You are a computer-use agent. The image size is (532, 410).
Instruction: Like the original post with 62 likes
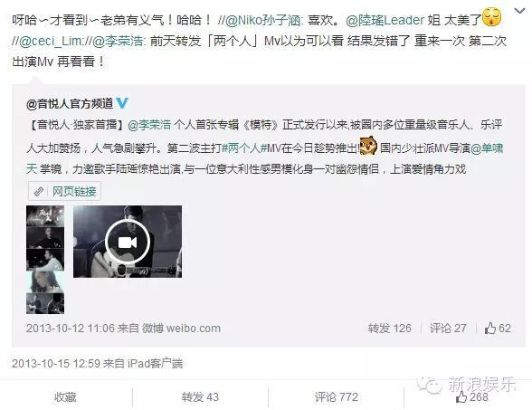[x=498, y=329]
